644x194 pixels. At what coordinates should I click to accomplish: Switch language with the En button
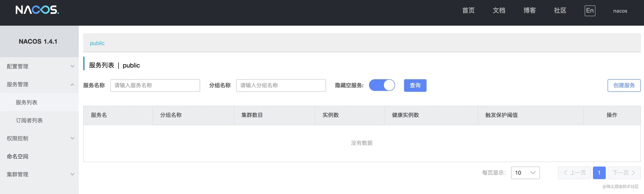tap(590, 11)
